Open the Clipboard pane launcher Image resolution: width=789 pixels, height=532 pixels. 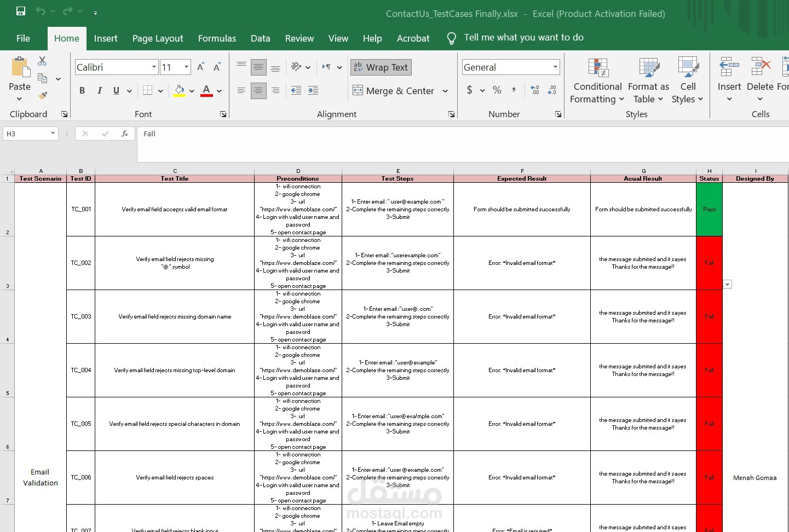pyautogui.click(x=65, y=114)
